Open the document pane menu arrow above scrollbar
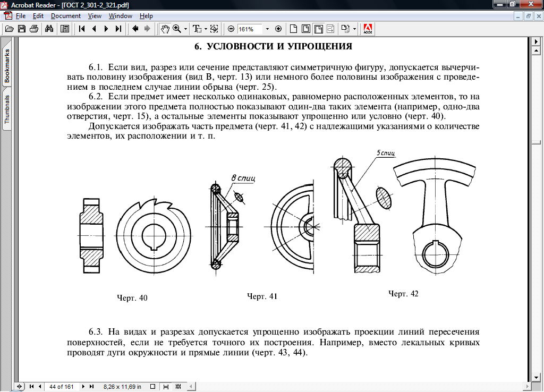544x392 pixels. [537, 41]
